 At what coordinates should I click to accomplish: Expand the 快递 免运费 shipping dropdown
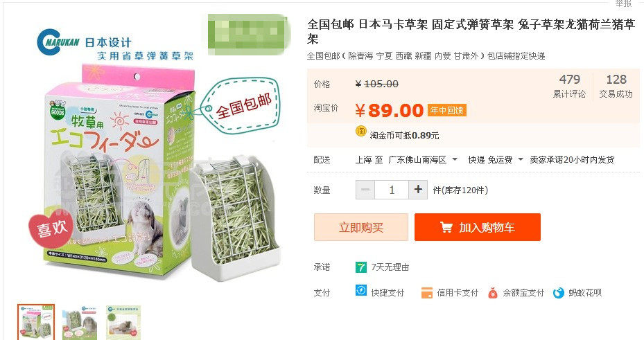tap(521, 159)
